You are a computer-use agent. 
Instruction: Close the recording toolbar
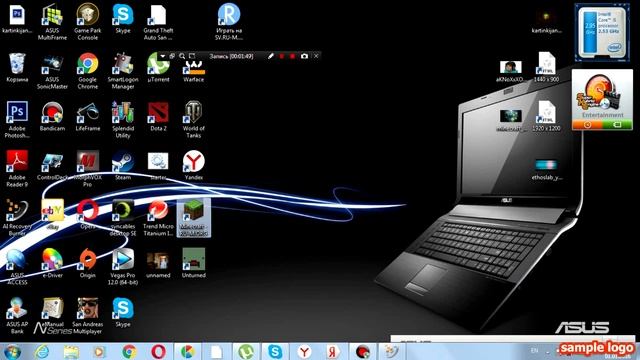coord(316,56)
